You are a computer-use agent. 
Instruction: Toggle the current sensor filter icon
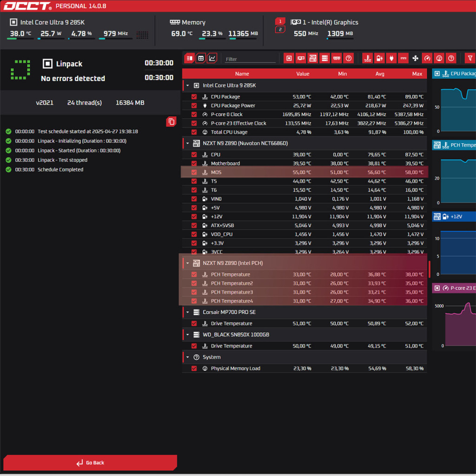(x=403, y=58)
